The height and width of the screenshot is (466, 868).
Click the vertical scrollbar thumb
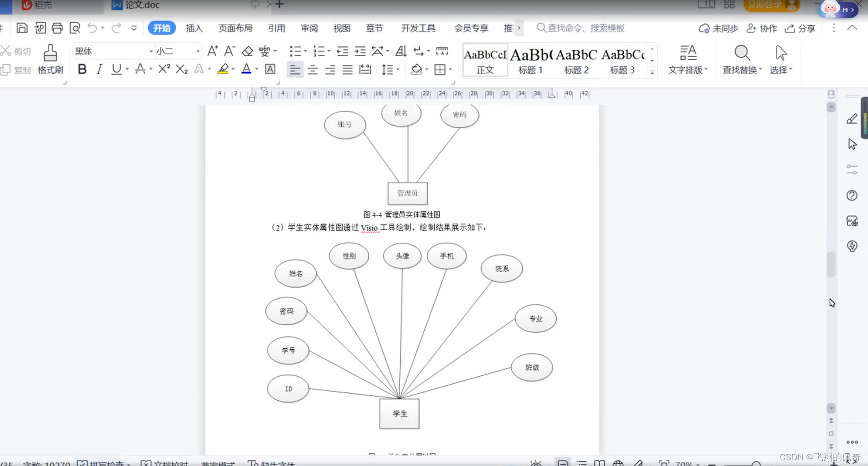click(x=831, y=264)
